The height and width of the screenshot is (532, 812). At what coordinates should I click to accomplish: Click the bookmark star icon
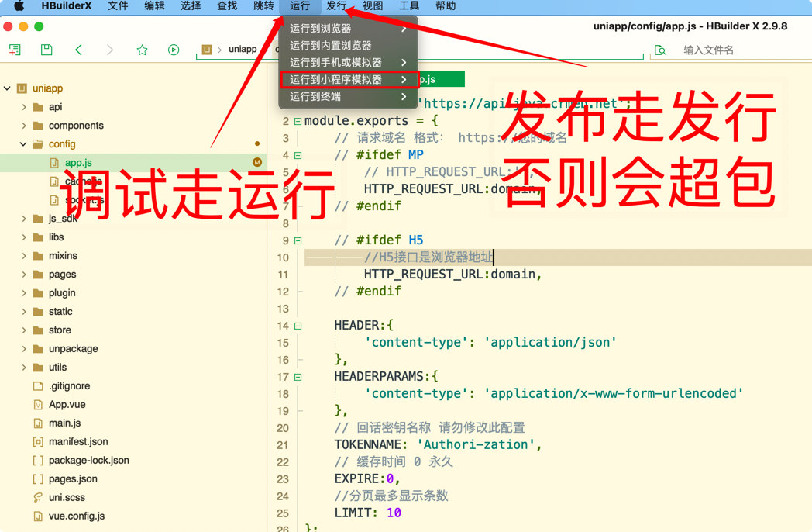(142, 50)
